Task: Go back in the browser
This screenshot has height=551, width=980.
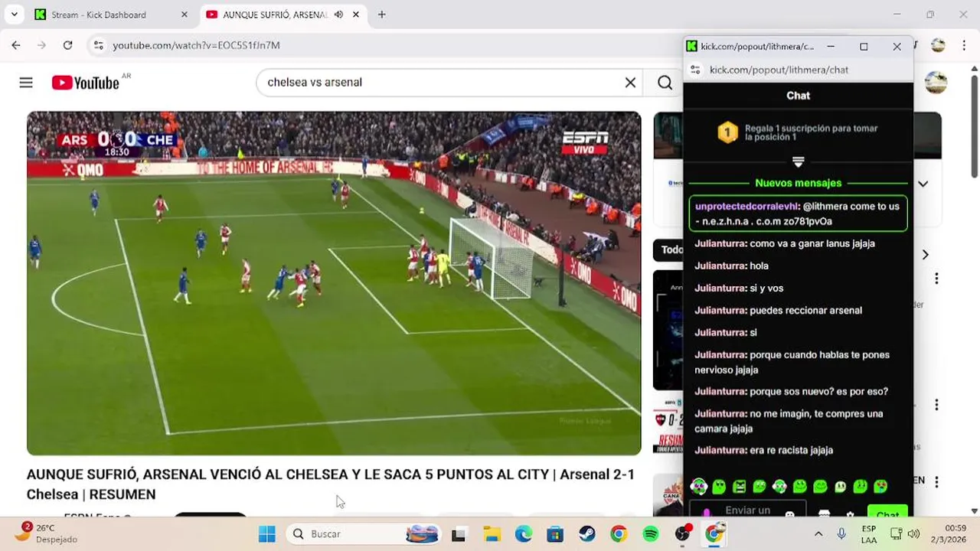Action: click(16, 45)
